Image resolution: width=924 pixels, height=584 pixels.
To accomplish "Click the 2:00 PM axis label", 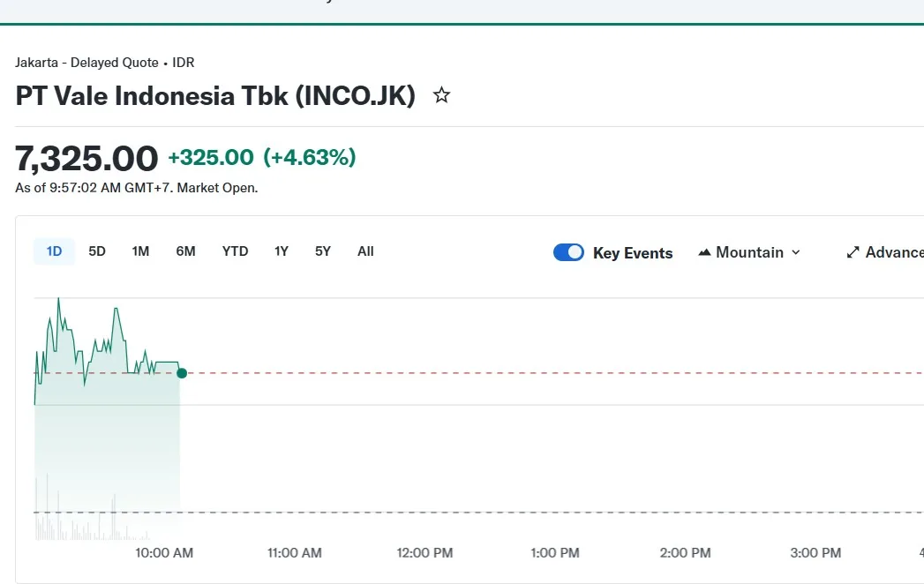I will pyautogui.click(x=686, y=553).
